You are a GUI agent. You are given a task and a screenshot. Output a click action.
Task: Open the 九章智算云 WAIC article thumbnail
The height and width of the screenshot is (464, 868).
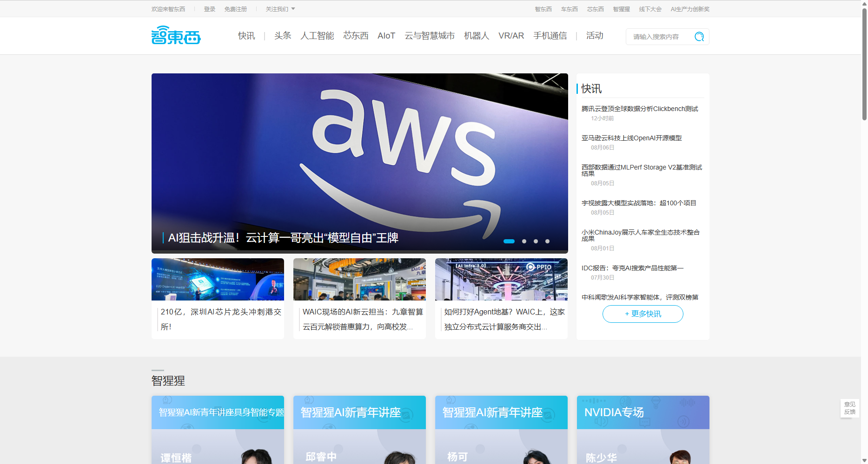pyautogui.click(x=359, y=279)
